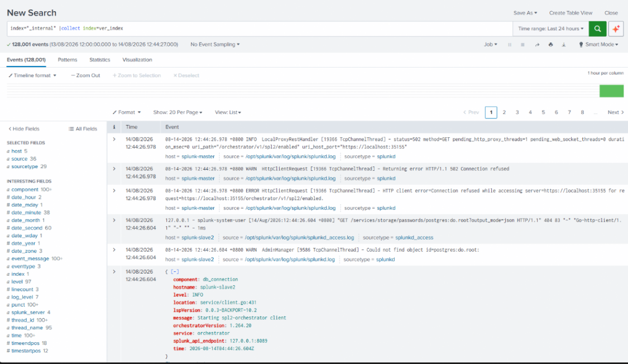Expand the db_connection JSON event row

(114, 271)
